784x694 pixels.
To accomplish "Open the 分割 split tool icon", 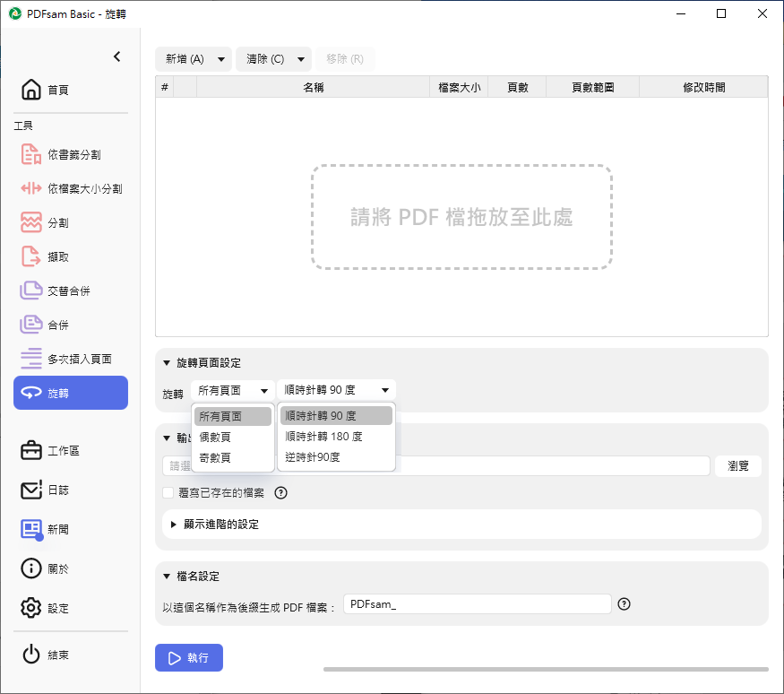I will (x=31, y=222).
